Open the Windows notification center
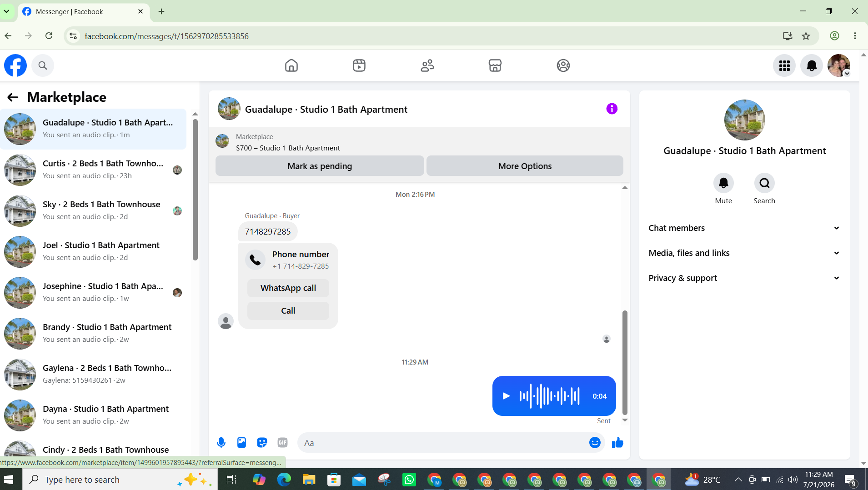 (x=851, y=480)
